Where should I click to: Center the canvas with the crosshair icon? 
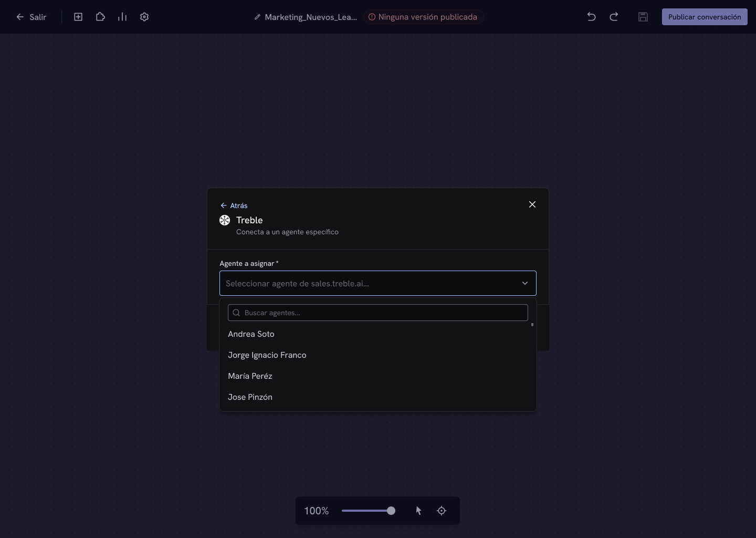[442, 511]
